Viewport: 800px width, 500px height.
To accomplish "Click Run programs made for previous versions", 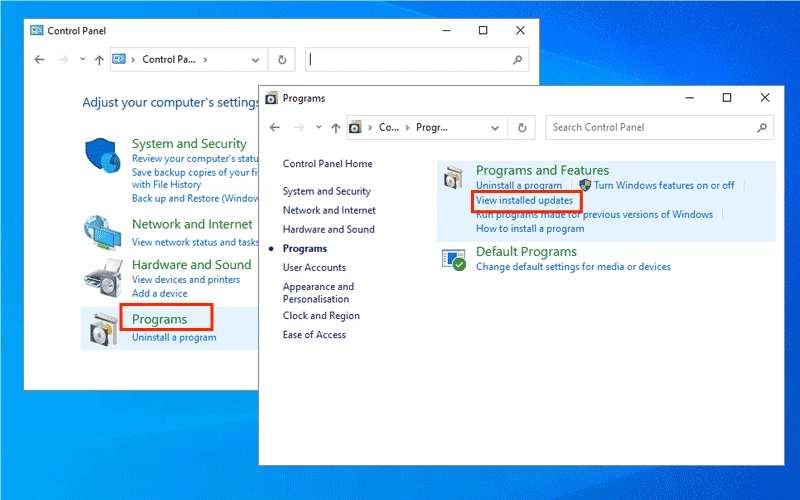I will click(594, 215).
